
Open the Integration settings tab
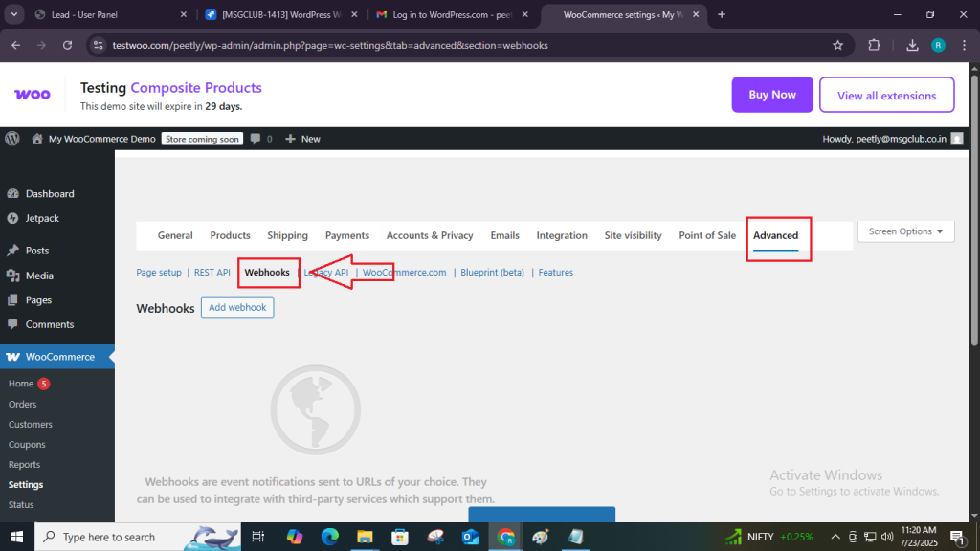click(561, 235)
